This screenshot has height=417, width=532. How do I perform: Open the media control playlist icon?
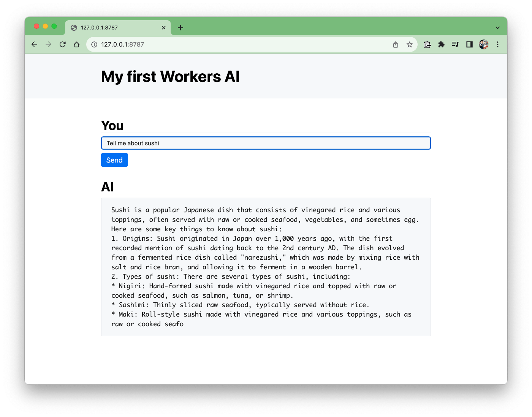455,44
